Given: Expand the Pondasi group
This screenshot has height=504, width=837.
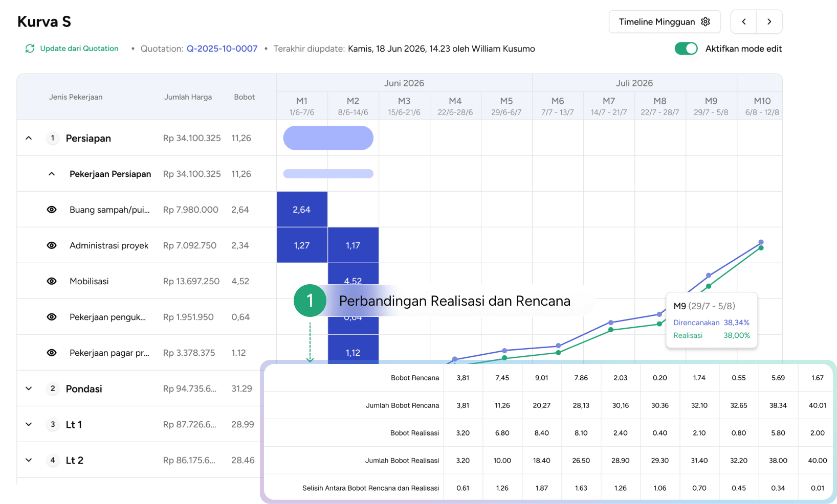Looking at the screenshot, I should coord(29,388).
